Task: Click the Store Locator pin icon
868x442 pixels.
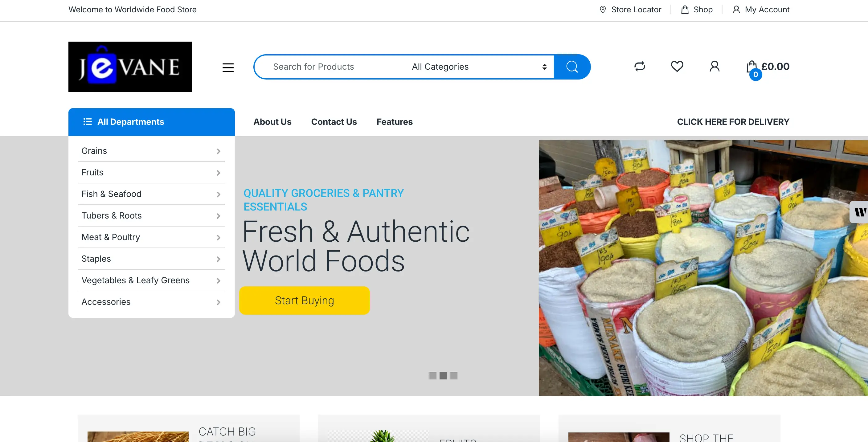Action: click(603, 10)
